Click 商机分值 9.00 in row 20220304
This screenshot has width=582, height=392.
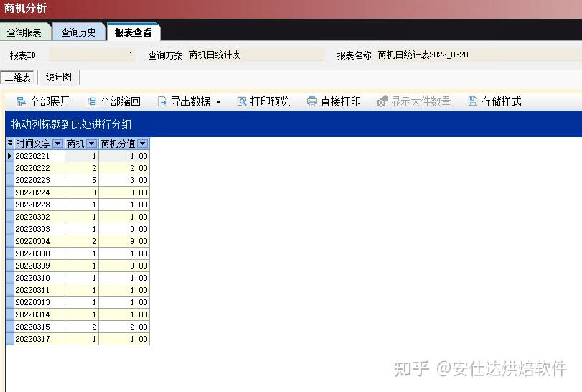pos(124,241)
